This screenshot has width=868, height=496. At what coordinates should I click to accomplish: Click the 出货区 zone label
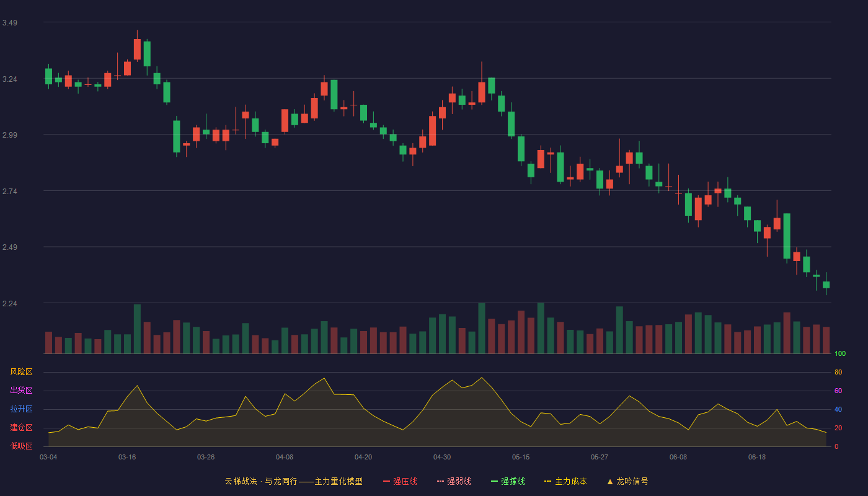click(x=21, y=391)
